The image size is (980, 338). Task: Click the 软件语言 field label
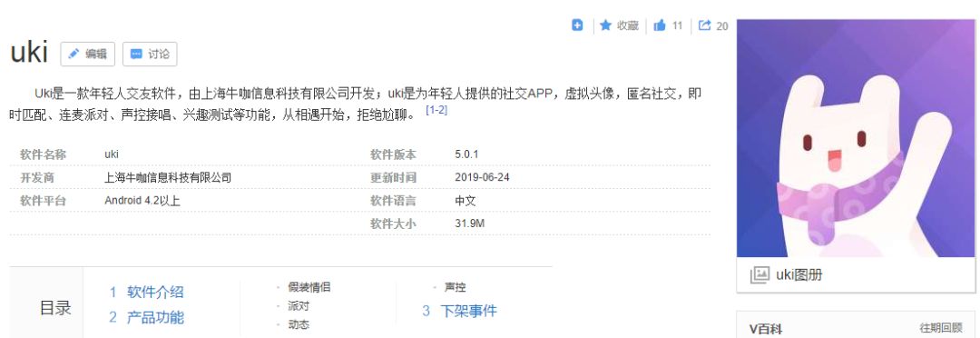point(393,201)
